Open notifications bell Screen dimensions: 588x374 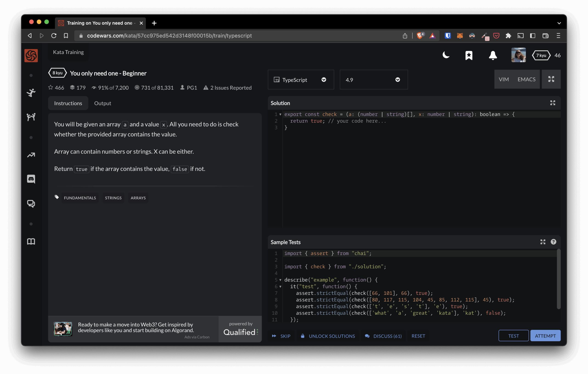(x=493, y=55)
